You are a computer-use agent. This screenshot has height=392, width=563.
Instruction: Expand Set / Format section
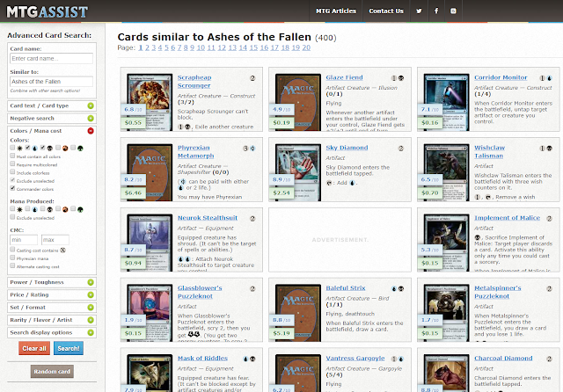click(x=52, y=308)
